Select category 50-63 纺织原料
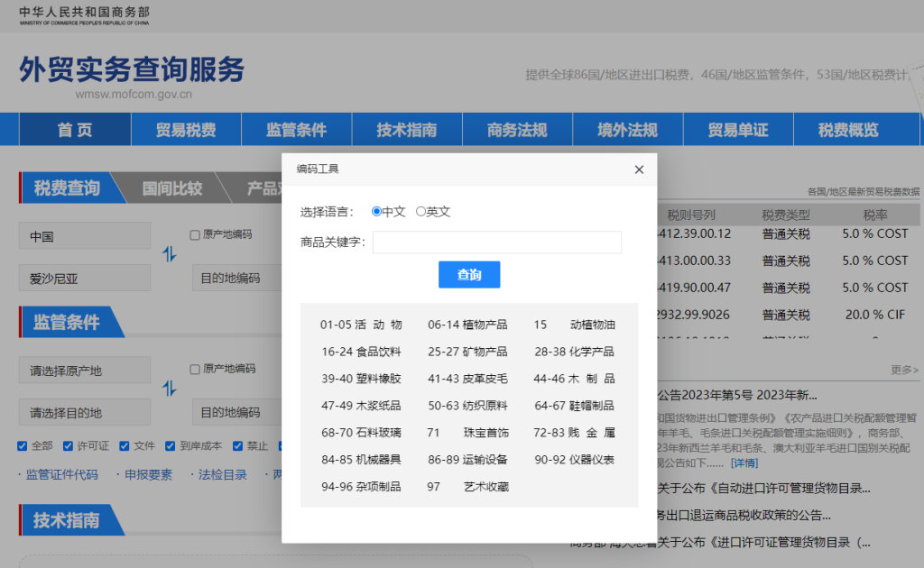The height and width of the screenshot is (568, 924). (467, 406)
